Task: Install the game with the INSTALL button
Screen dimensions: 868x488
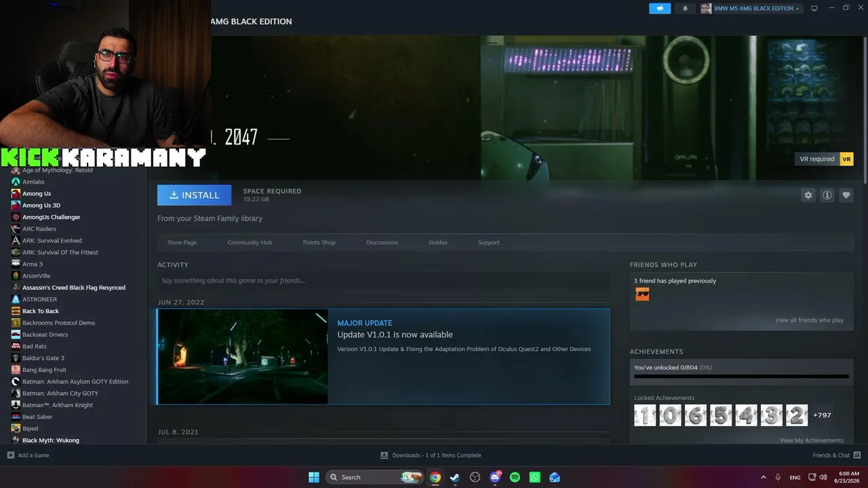Action: click(x=194, y=195)
